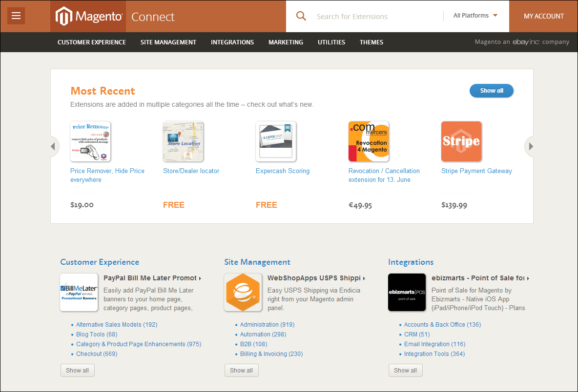
Task: Click the search magnifier icon
Action: click(x=301, y=16)
